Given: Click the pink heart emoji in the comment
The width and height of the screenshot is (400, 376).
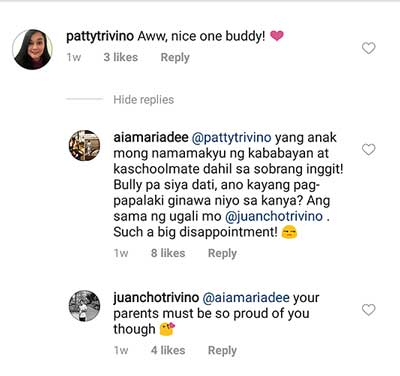Looking at the screenshot, I should (277, 35).
